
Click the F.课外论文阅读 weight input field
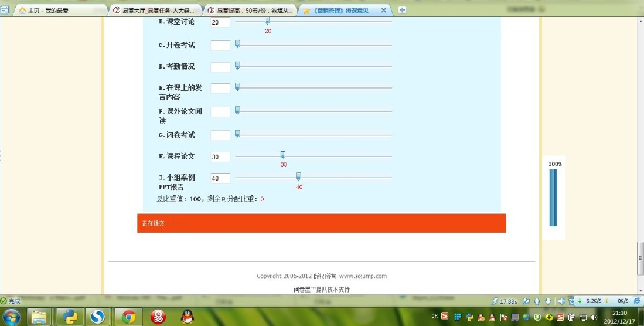[220, 111]
